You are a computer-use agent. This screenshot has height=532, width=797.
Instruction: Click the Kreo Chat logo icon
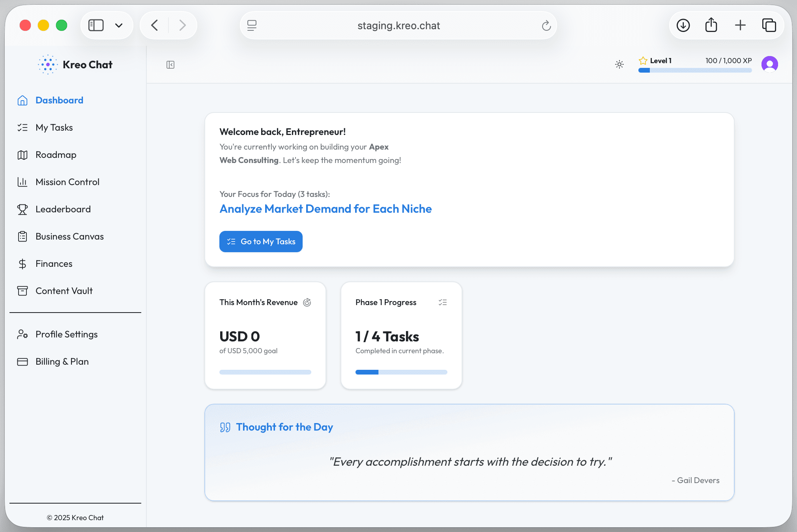point(48,64)
